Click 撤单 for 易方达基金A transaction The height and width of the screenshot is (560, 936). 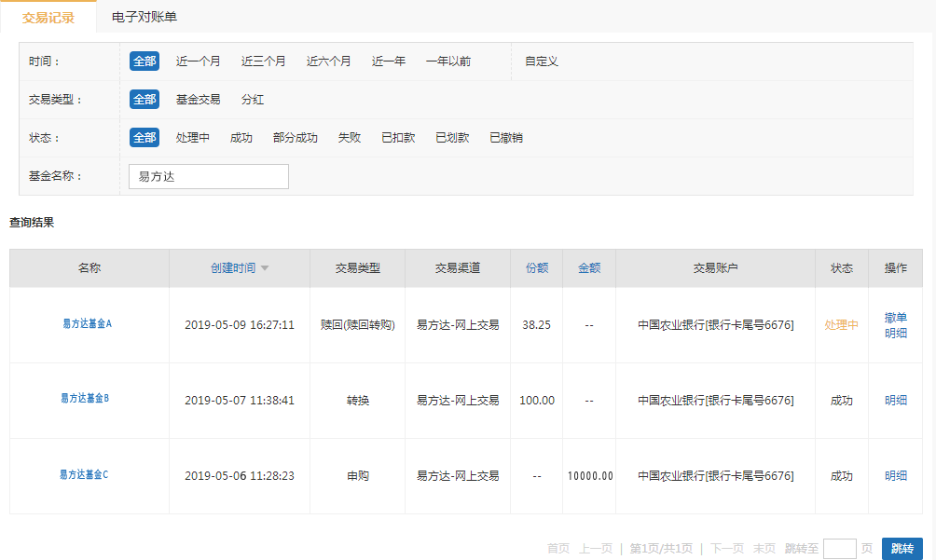(x=895, y=318)
